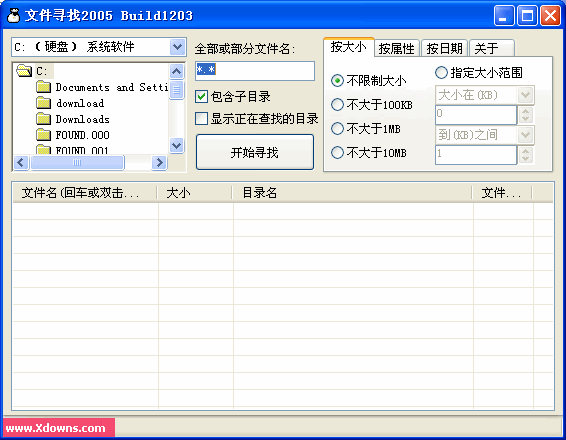Open the 按日期 tab
Screen dimensions: 566x440
coord(444,48)
